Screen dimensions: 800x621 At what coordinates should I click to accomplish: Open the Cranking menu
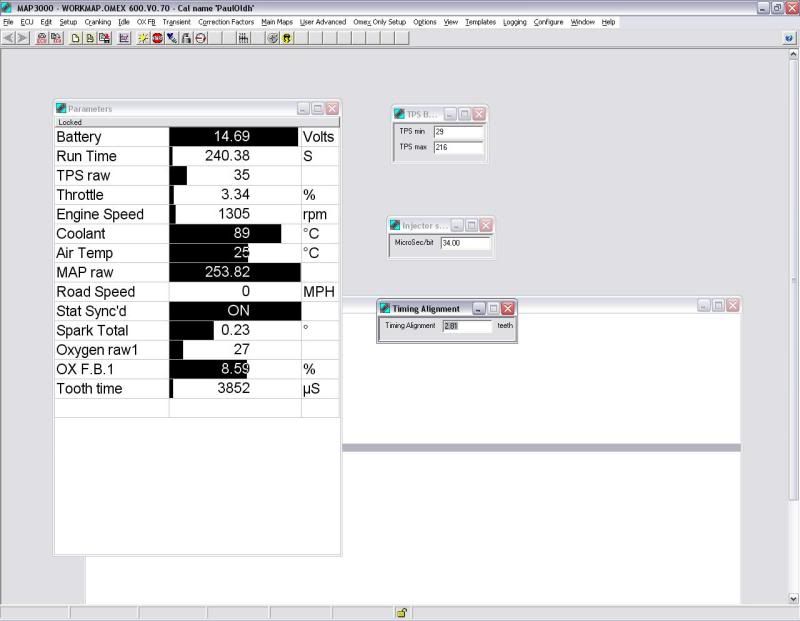[97, 22]
